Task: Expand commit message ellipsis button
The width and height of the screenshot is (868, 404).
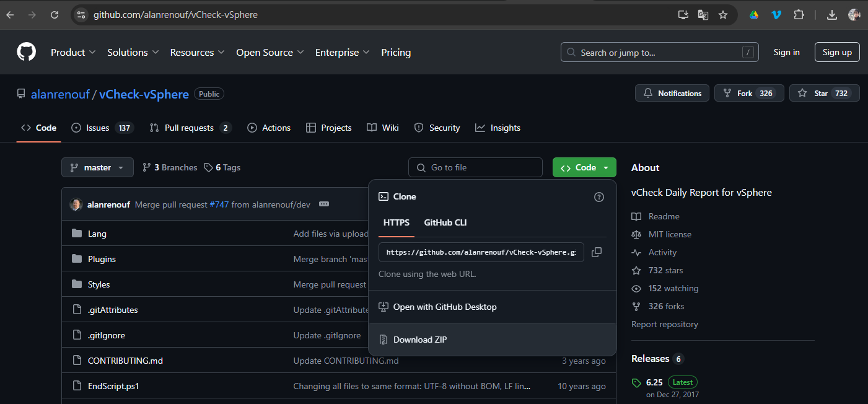Action: 324,204
